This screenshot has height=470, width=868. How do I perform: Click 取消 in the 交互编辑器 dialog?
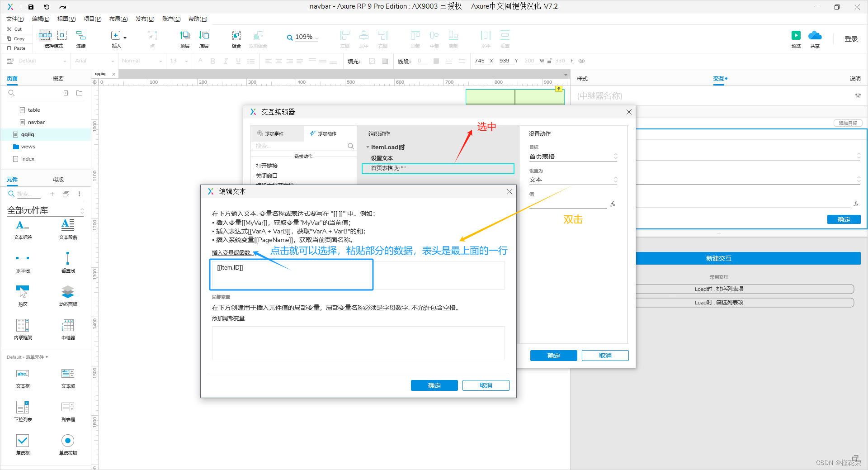[x=605, y=356]
